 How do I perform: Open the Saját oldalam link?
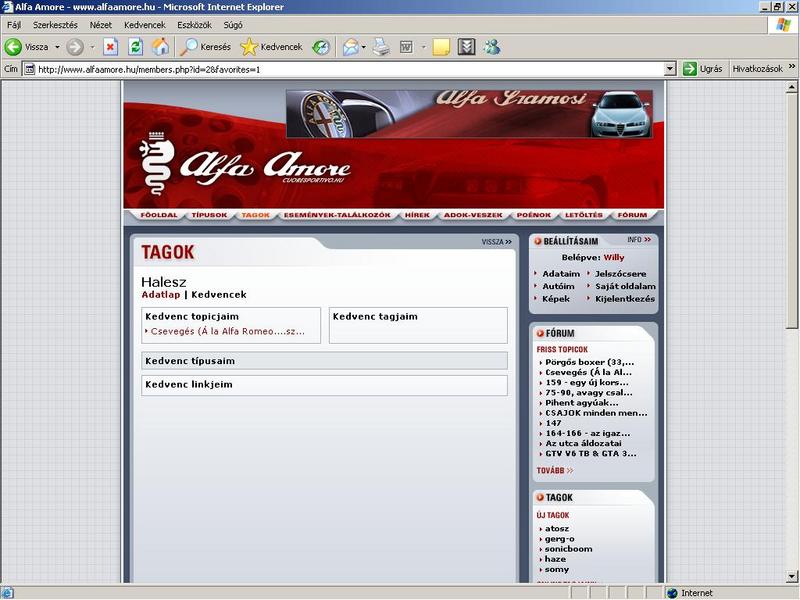coord(625,287)
